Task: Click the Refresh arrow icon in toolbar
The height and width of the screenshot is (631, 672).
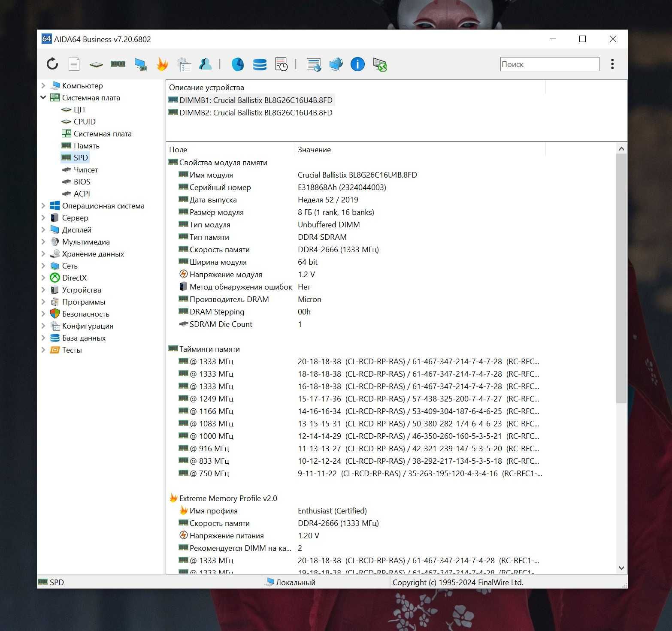Action: coord(52,64)
